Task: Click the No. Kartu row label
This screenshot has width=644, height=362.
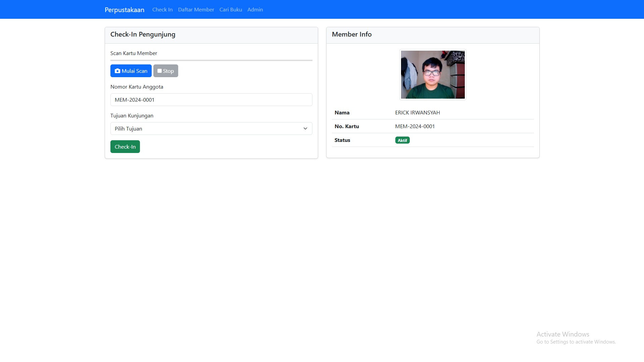Action: click(x=347, y=126)
